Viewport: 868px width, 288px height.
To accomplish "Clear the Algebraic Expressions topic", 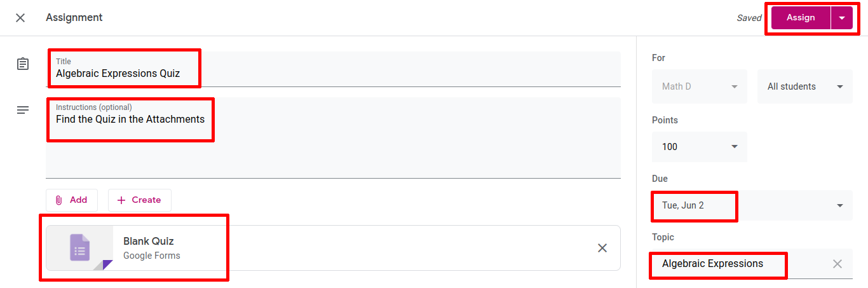I will (837, 264).
